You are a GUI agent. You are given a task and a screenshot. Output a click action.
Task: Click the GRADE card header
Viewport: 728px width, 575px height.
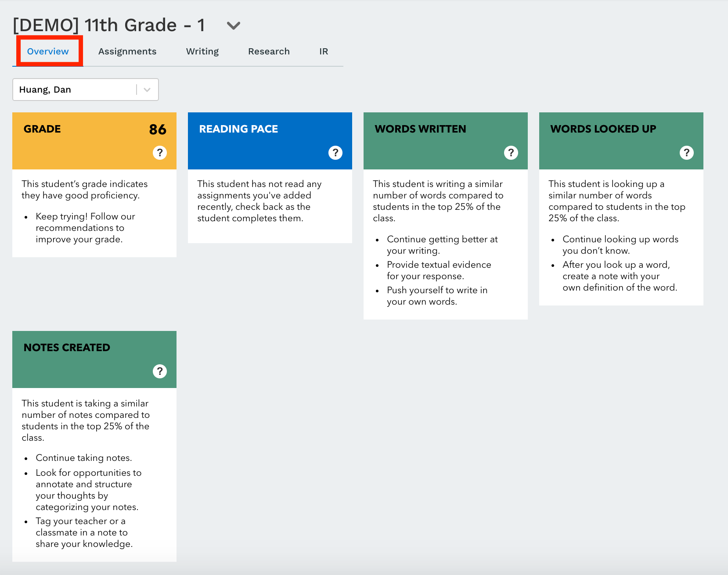pyautogui.click(x=94, y=141)
